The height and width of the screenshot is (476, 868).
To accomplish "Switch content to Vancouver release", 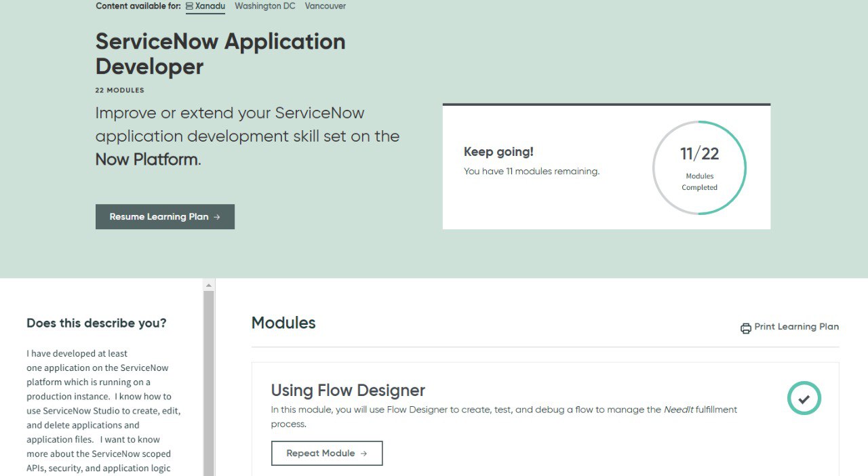I will pos(325,6).
